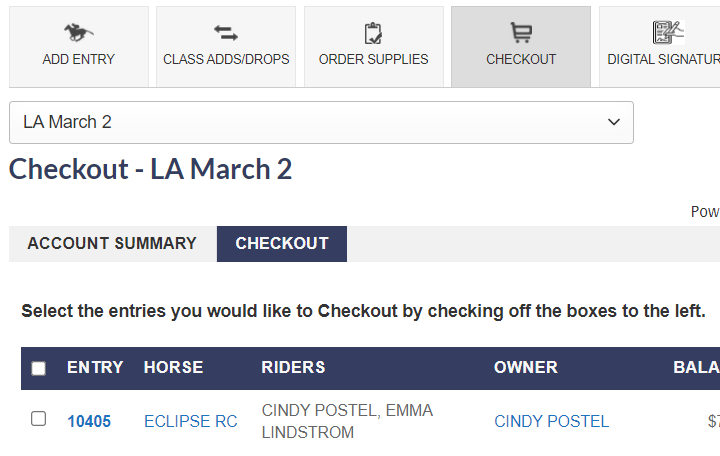720x456 pixels.
Task: Click the RIDERS column header
Action: (x=293, y=367)
